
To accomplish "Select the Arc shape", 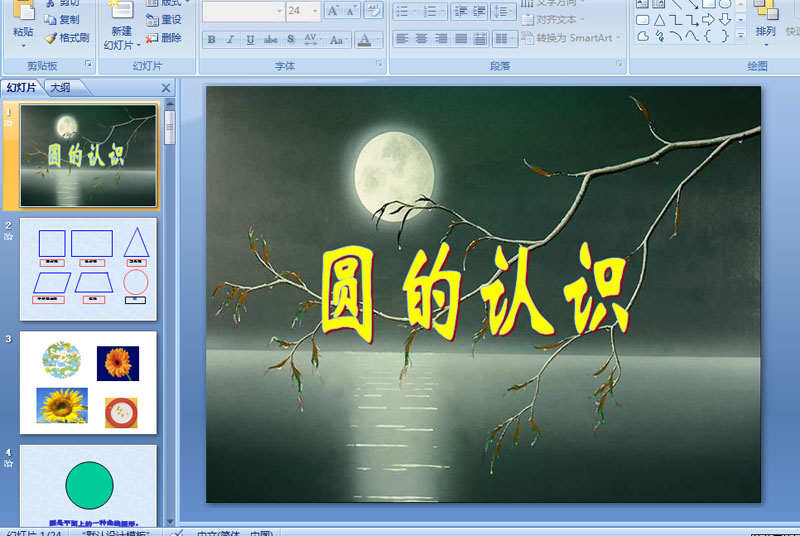I will point(676,36).
